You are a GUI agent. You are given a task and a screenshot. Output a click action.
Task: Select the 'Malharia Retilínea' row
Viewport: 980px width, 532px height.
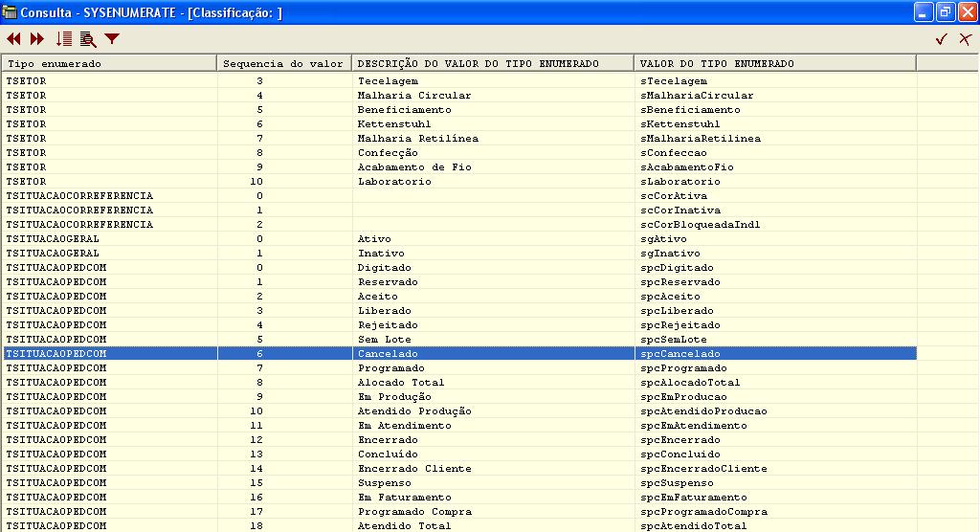pos(417,139)
